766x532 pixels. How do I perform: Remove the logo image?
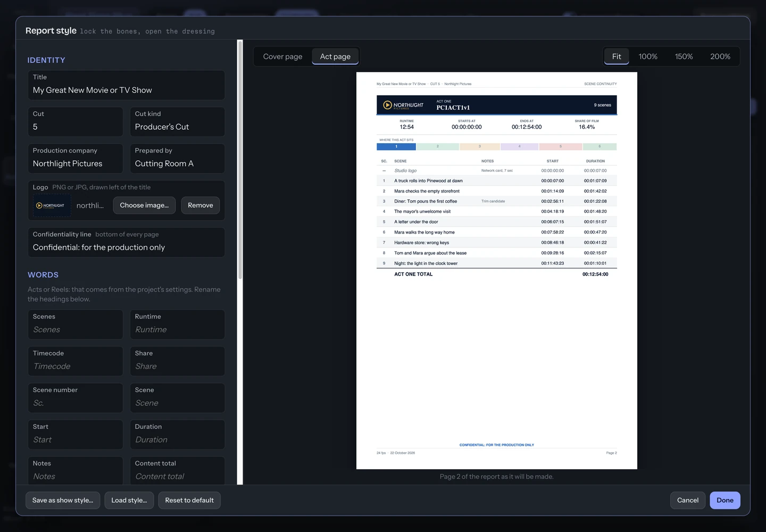[x=201, y=205]
